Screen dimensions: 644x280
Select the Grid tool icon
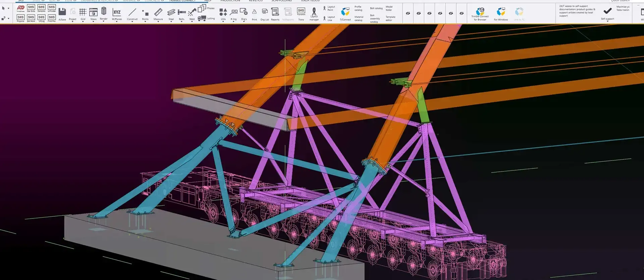[83, 12]
